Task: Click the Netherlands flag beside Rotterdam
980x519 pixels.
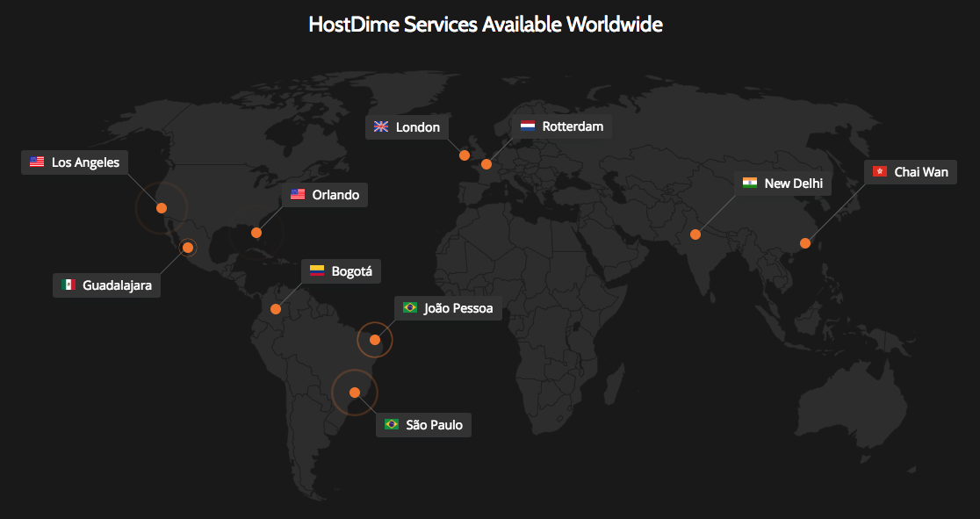Action: pyautogui.click(x=528, y=126)
